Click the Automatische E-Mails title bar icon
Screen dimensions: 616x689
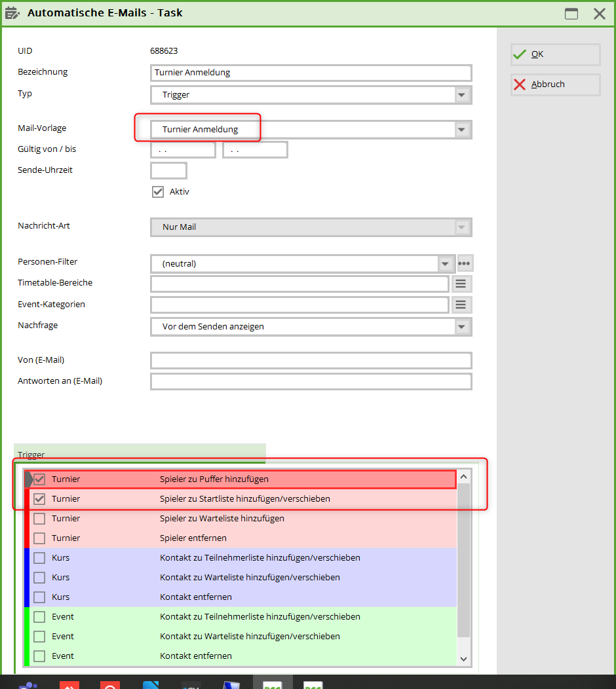click(12, 13)
